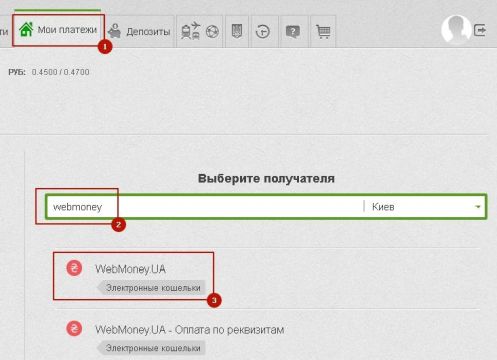
Task: Open the coat of arms shield icon
Action: point(237,31)
